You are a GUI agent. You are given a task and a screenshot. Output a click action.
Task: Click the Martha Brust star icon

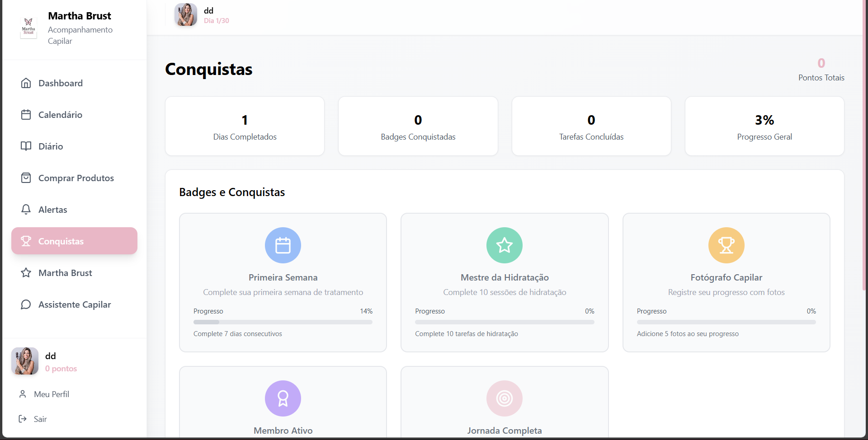[x=26, y=273]
